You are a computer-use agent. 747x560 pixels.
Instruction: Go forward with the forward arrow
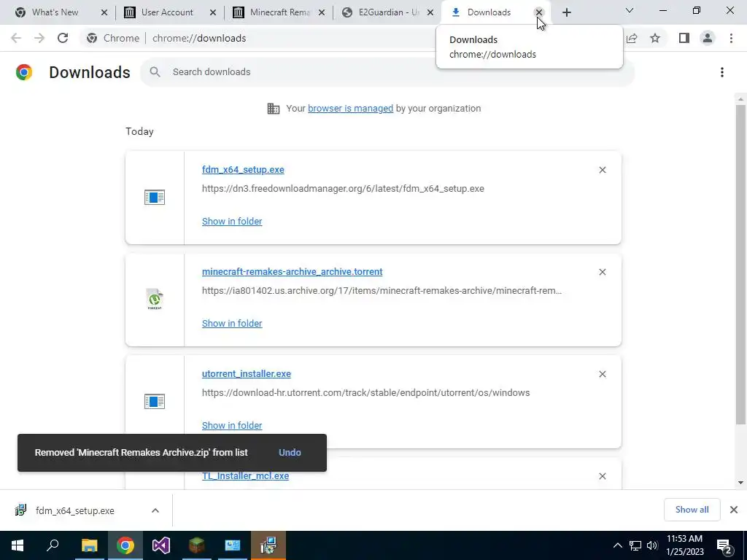[x=39, y=38]
